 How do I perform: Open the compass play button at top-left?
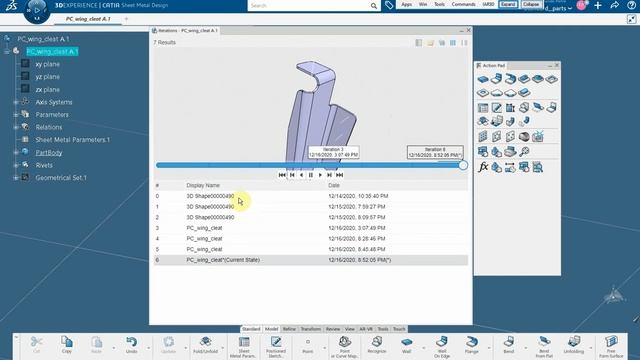pos(37,10)
